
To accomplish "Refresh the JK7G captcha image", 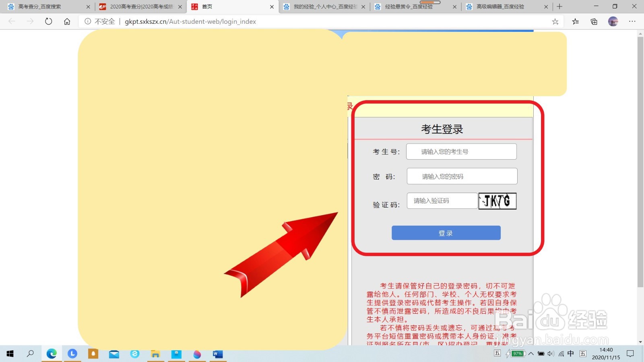I will 497,201.
